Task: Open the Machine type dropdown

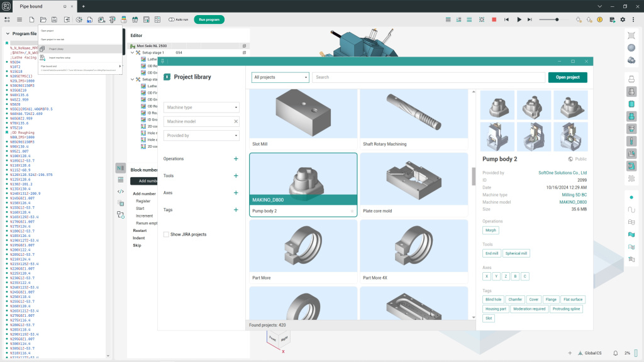Action: tap(201, 107)
